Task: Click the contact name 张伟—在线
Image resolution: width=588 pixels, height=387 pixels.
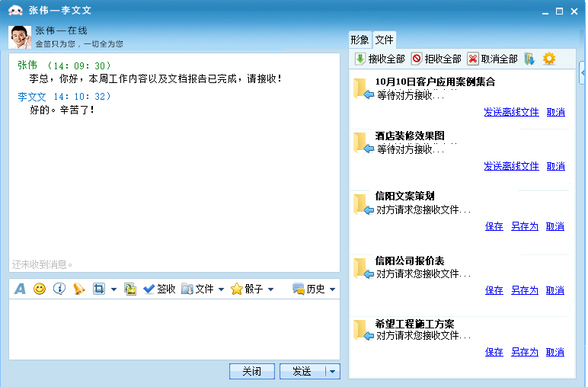Action: tap(61, 30)
